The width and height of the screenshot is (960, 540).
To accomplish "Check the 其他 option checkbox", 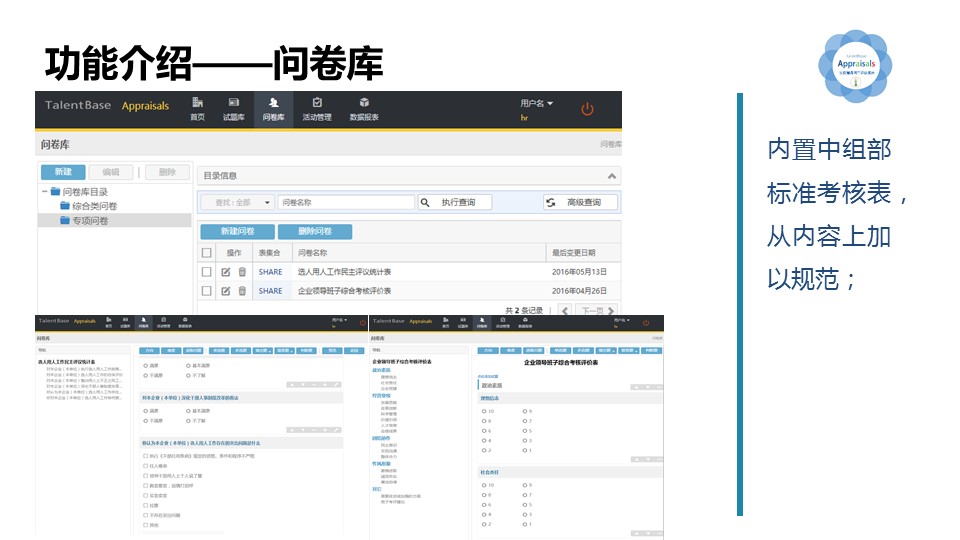I will click(x=146, y=525).
